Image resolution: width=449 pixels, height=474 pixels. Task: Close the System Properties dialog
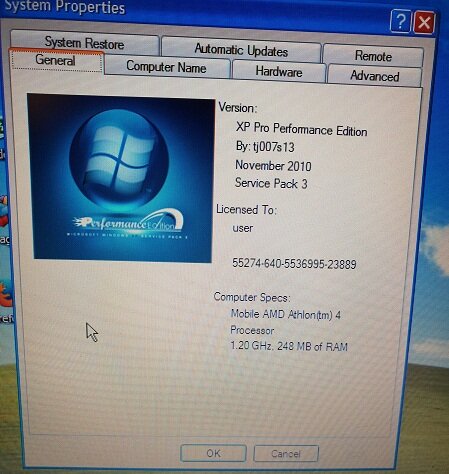coord(424,22)
